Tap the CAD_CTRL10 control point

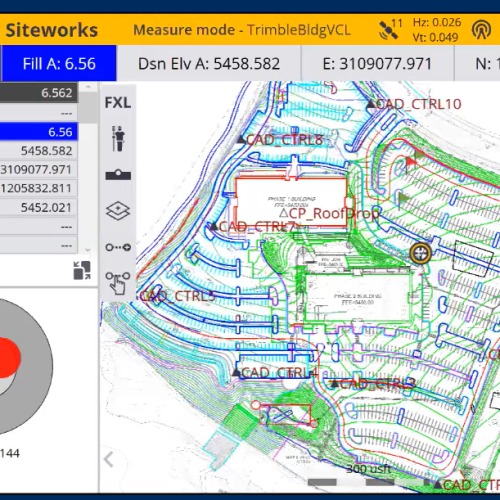(371, 105)
